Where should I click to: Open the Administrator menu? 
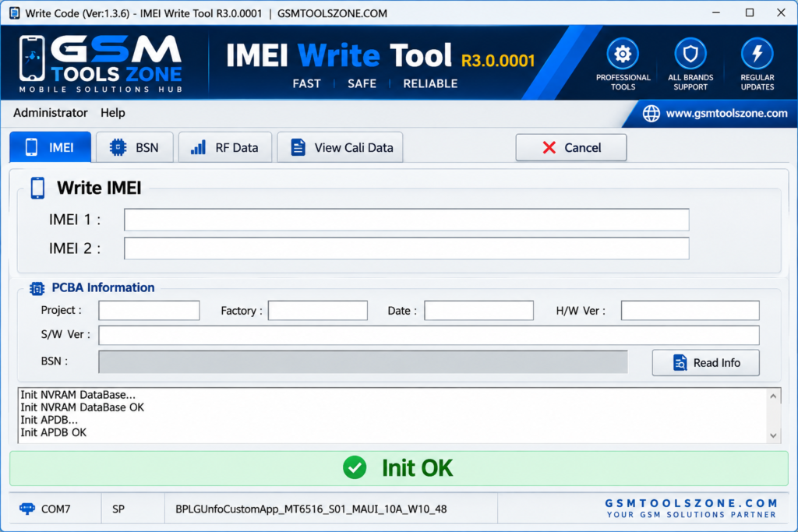(x=51, y=112)
